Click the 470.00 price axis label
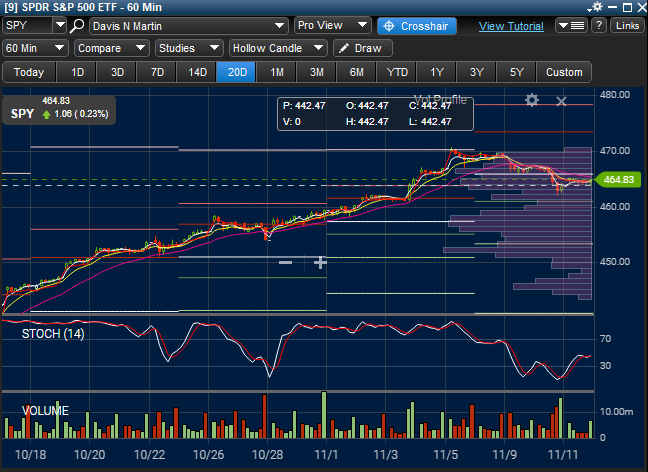The width and height of the screenshot is (648, 472). click(615, 150)
